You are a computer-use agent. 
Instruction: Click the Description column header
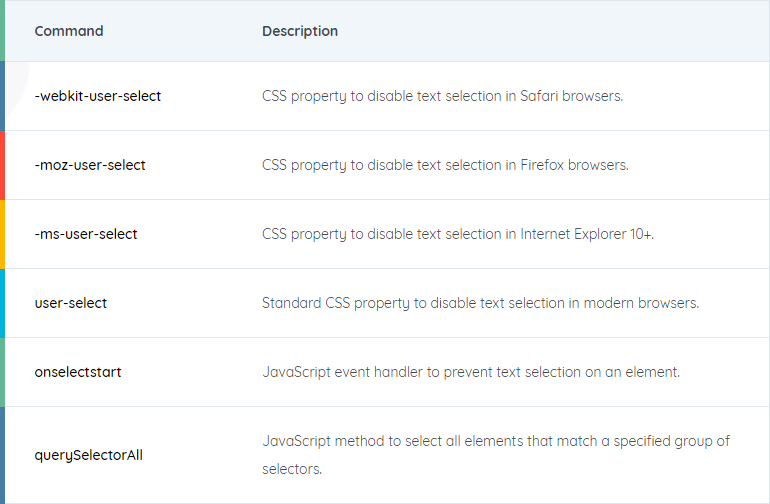[x=300, y=31]
